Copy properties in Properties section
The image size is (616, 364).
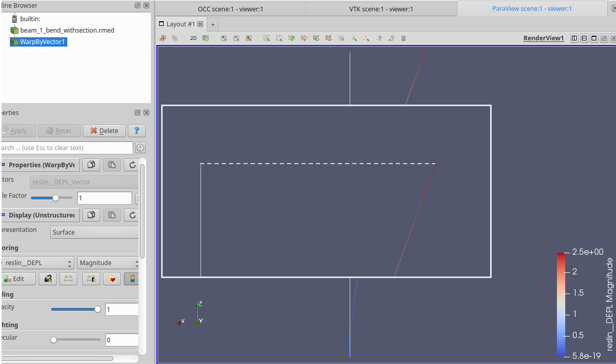pos(91,165)
